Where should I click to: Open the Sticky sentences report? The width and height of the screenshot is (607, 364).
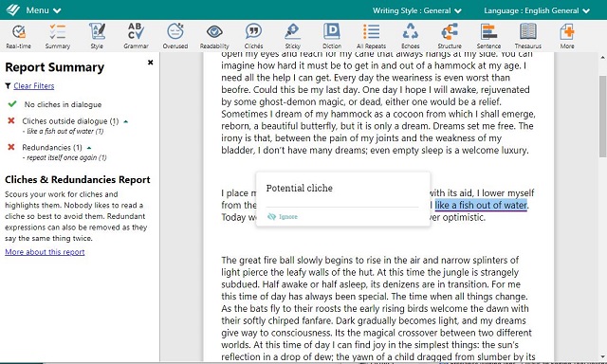(293, 36)
